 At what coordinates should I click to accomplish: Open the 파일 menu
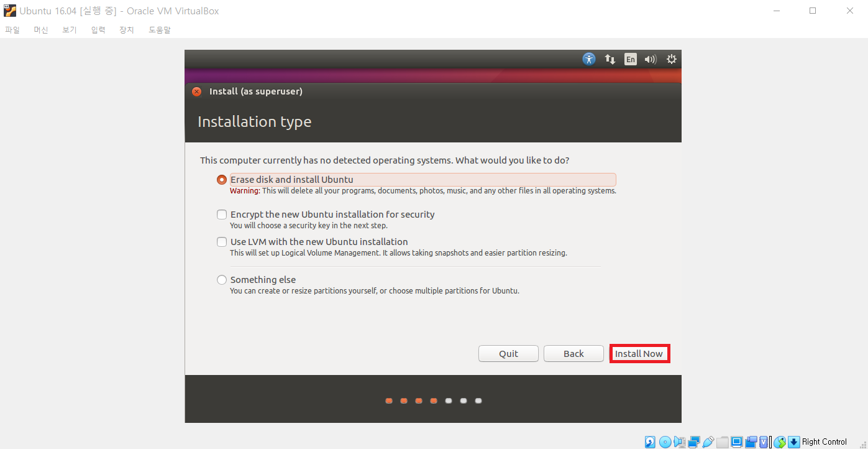(x=12, y=30)
